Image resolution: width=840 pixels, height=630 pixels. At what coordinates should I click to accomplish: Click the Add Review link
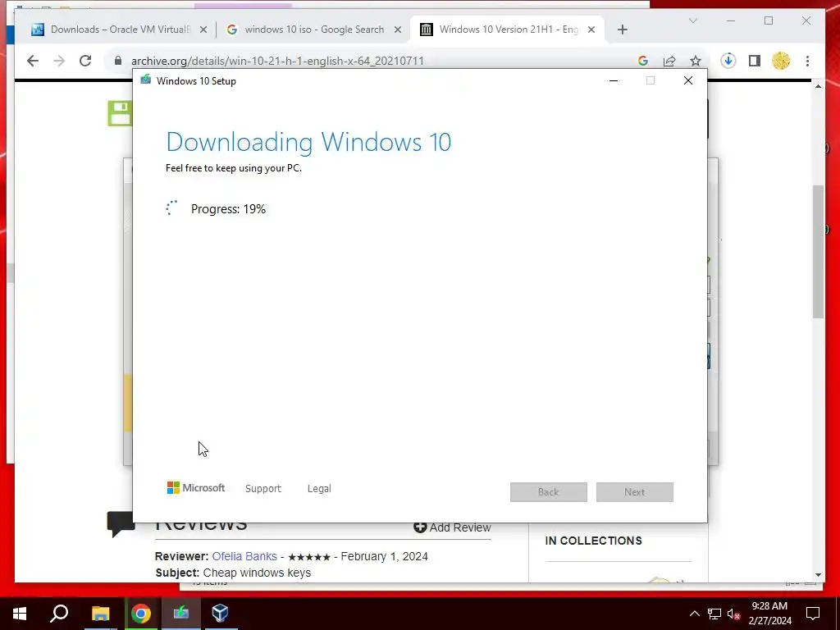[x=452, y=527]
